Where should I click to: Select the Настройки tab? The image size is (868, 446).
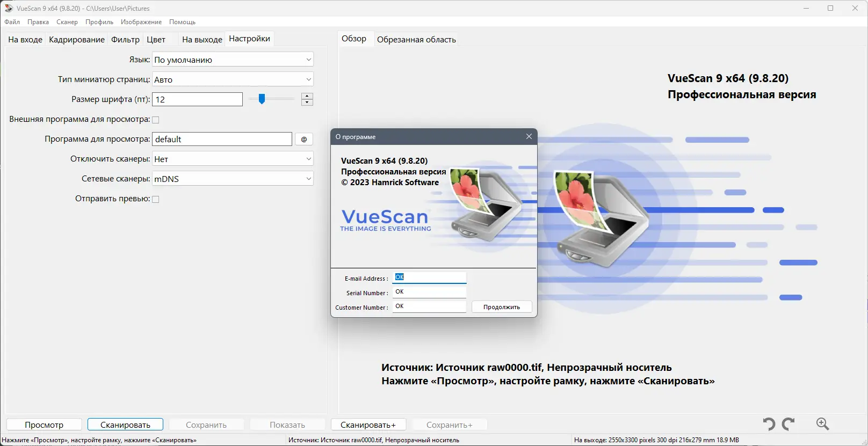(x=250, y=39)
